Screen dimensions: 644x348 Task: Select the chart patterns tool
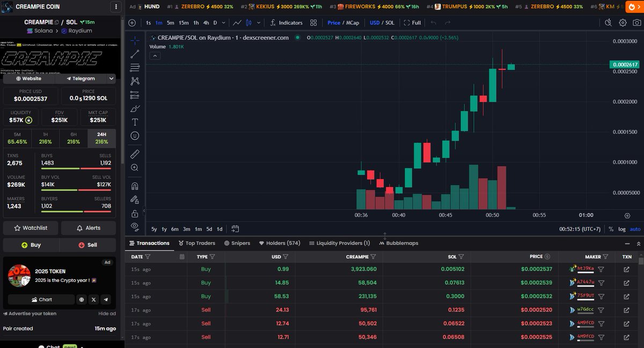(x=135, y=81)
